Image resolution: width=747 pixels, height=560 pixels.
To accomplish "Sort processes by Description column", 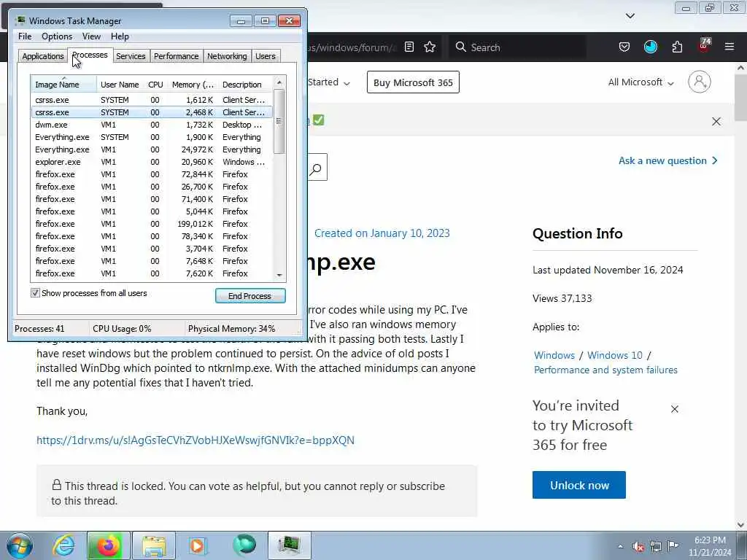I will point(245,85).
